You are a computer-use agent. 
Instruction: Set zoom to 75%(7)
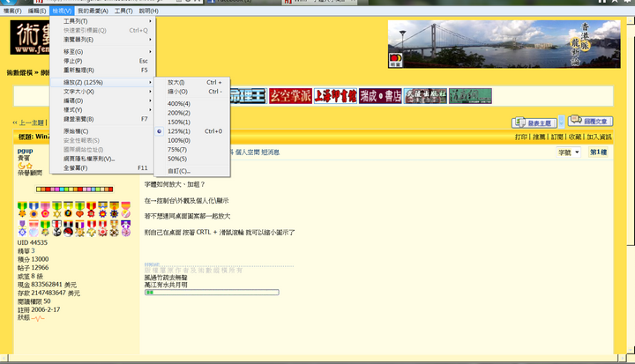tap(192, 150)
